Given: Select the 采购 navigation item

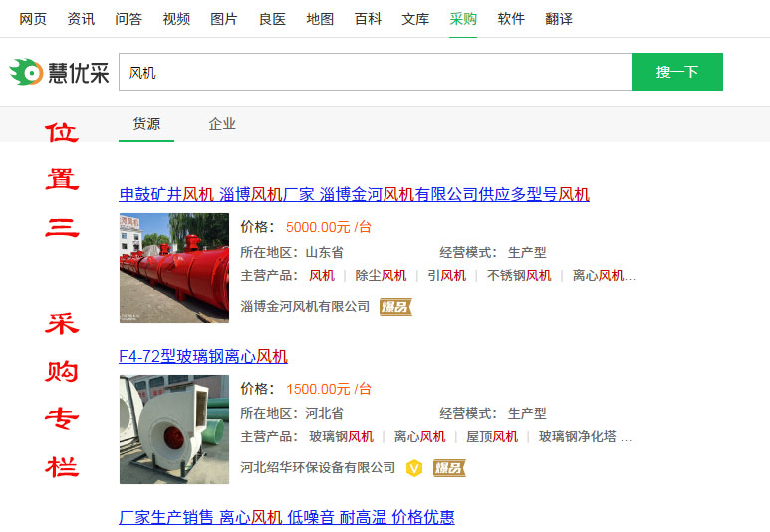Looking at the screenshot, I should (463, 19).
